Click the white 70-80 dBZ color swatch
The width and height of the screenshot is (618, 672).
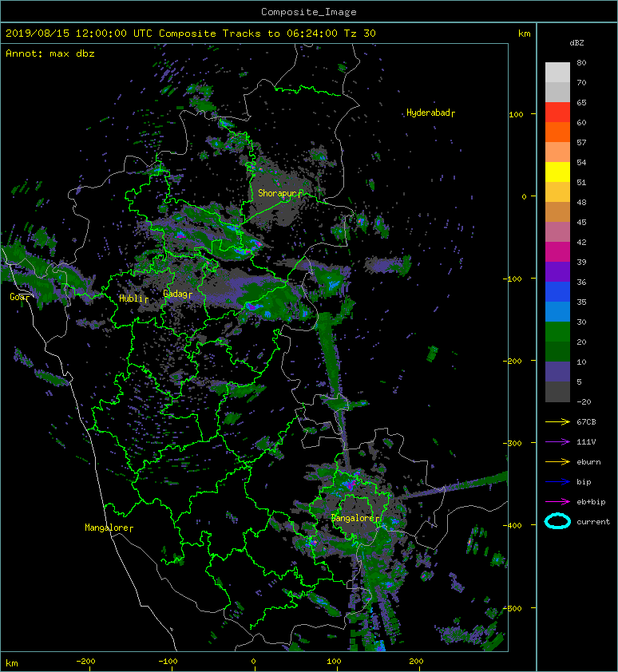coord(557,73)
